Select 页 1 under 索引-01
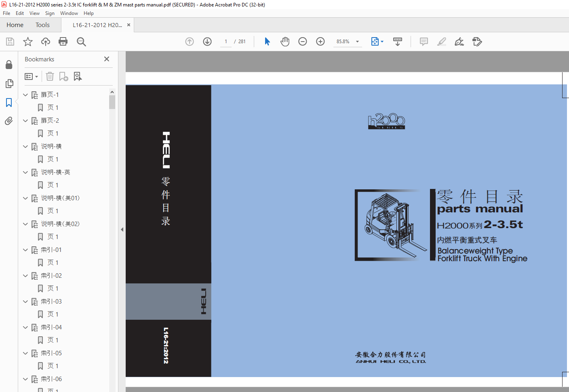This screenshot has width=569, height=392. tap(53, 263)
